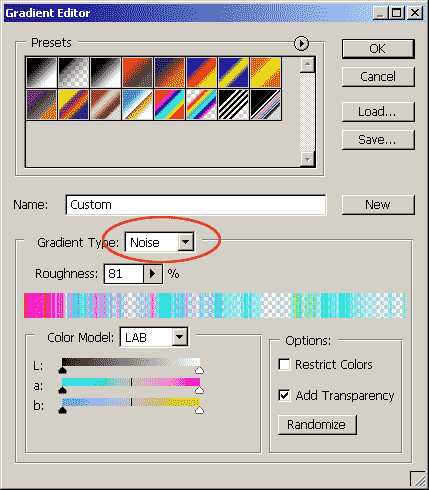
Task: Select the blue-yellow-blue stripe preset
Action: (x=233, y=72)
